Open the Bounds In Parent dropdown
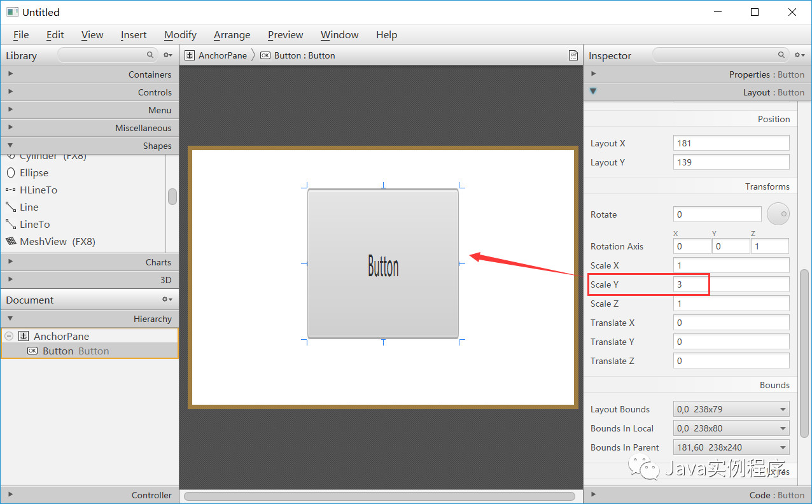 tap(782, 447)
